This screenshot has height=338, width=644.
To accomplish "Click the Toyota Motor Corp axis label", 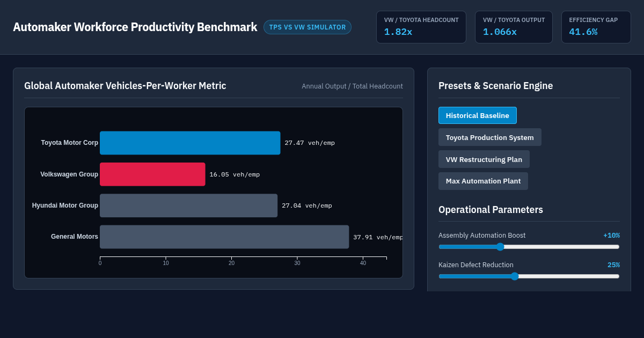I will point(70,143).
